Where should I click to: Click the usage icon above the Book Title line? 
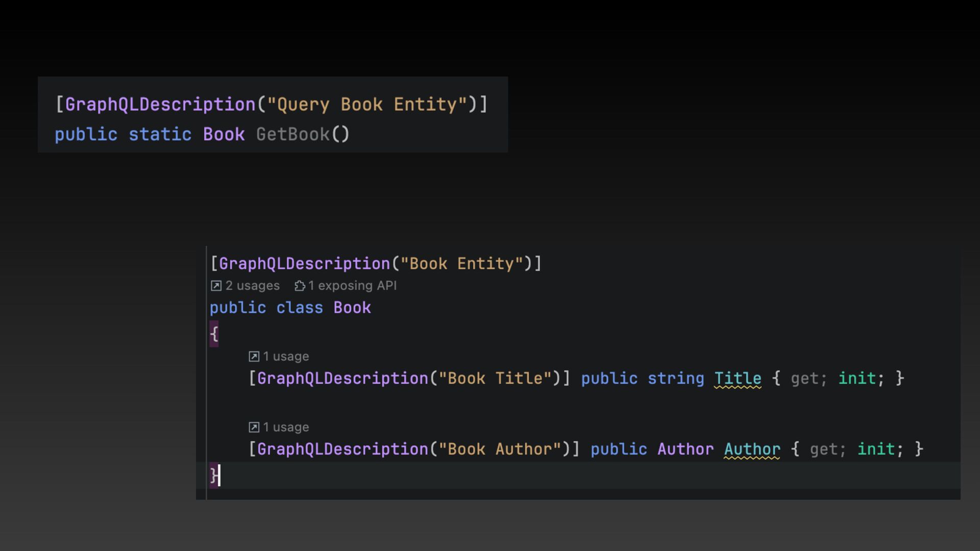[x=254, y=357]
